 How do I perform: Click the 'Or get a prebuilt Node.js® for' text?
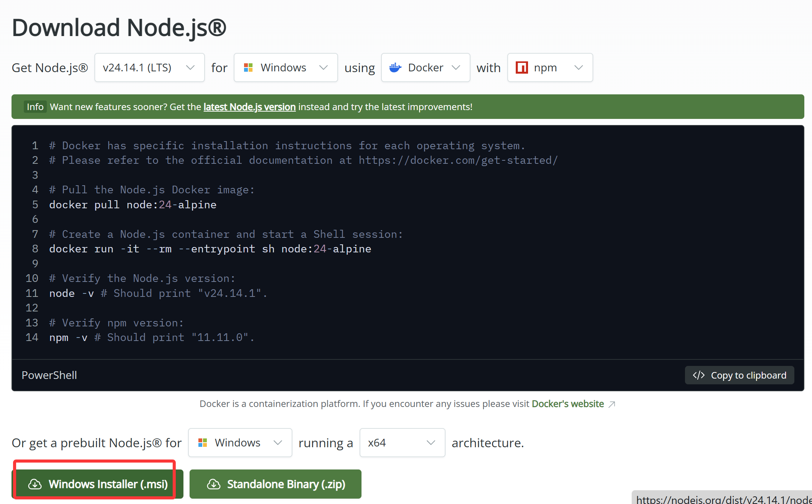point(97,443)
